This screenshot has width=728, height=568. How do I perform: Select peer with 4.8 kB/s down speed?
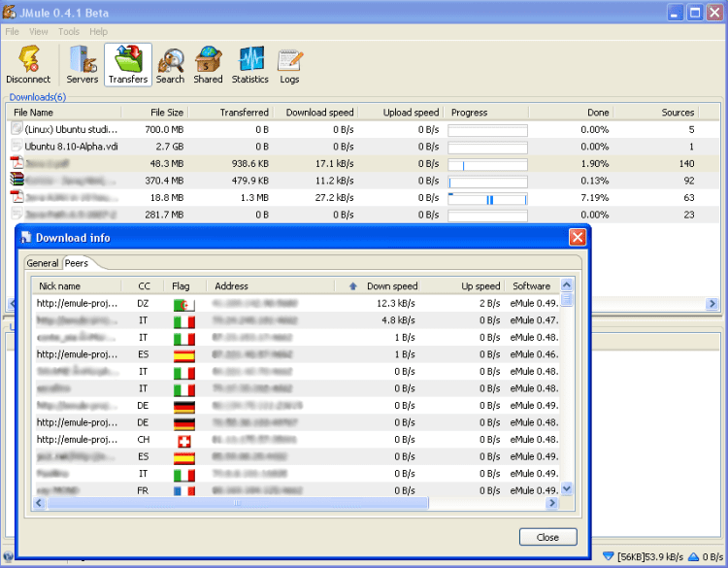(296, 320)
